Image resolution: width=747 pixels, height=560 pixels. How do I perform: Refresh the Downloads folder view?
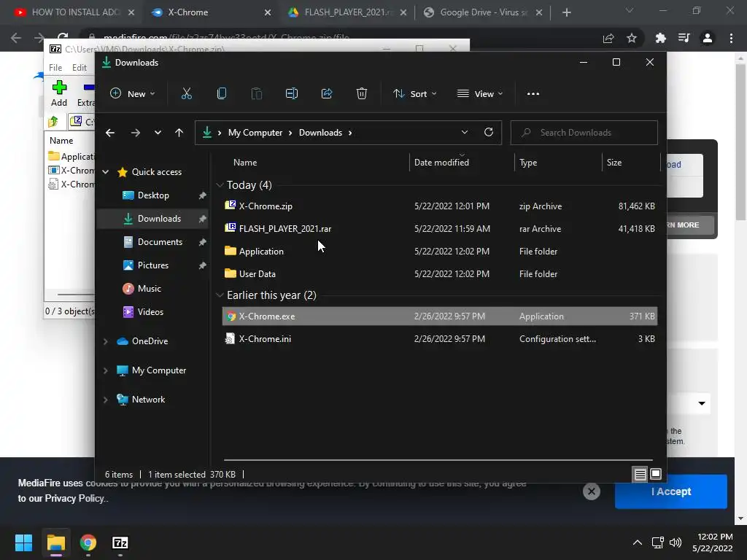tap(488, 133)
